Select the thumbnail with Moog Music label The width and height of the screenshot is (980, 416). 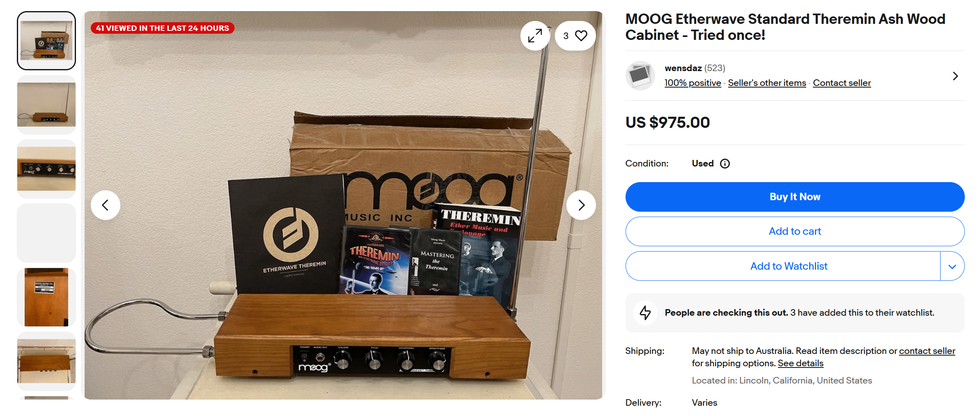point(46,297)
